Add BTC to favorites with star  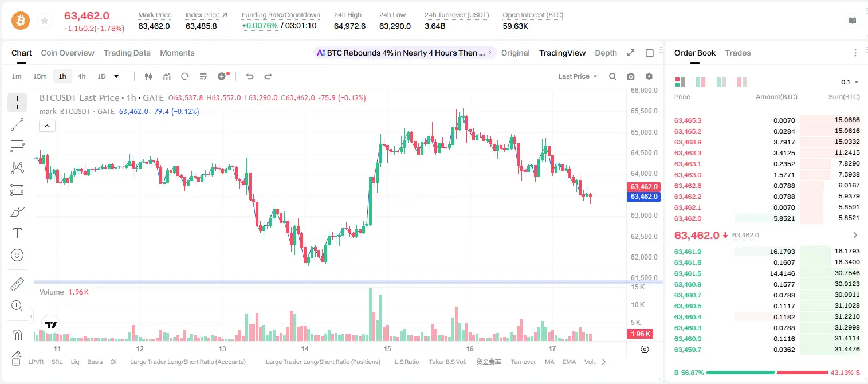pyautogui.click(x=45, y=21)
